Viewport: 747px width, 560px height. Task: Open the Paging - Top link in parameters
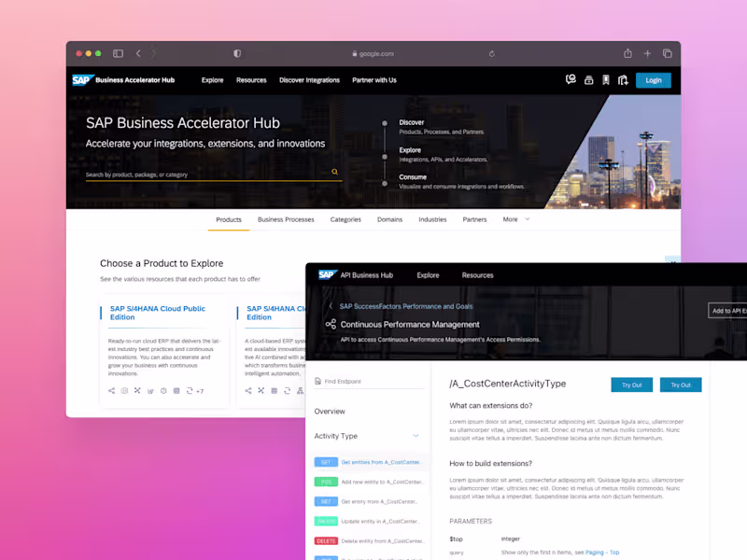(602, 553)
